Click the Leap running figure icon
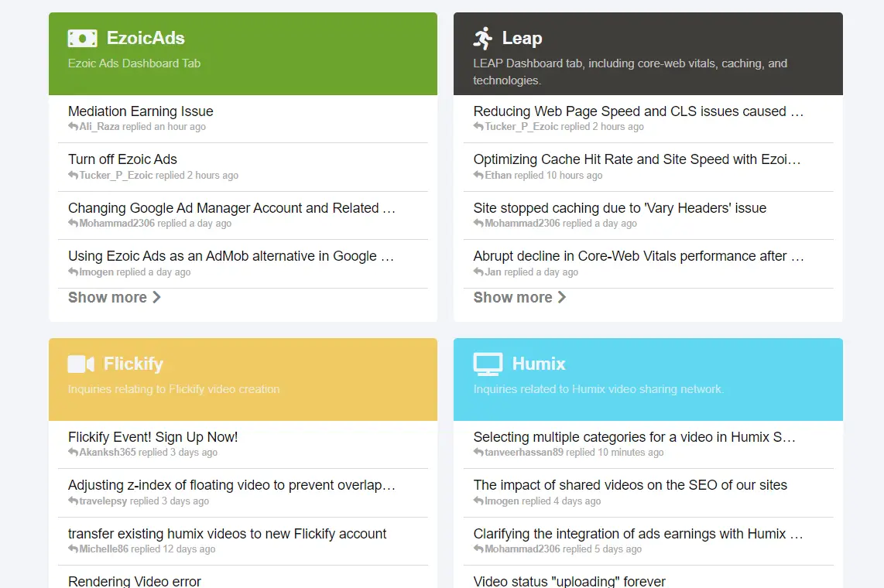 point(483,39)
